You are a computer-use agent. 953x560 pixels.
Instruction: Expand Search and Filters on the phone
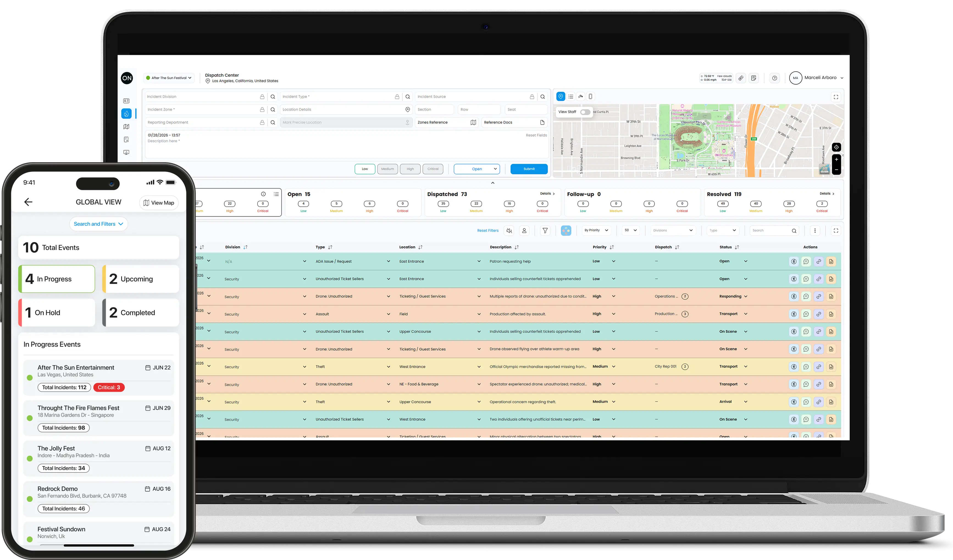[98, 224]
